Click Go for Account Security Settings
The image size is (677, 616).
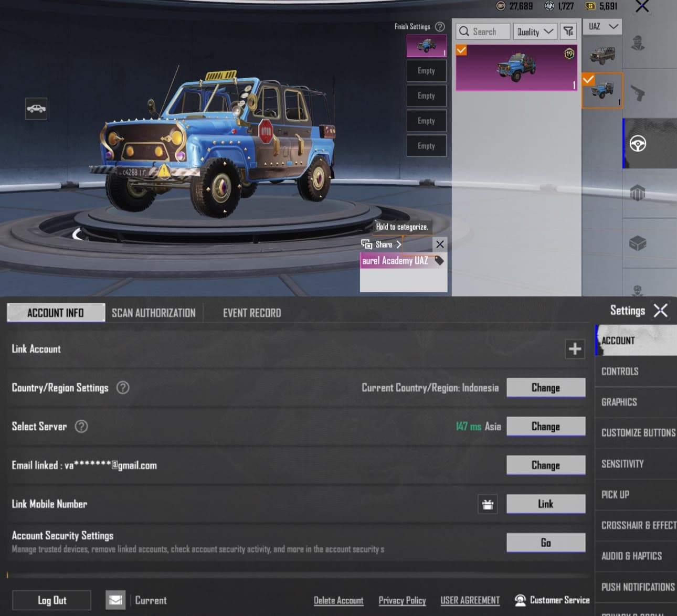(x=546, y=543)
